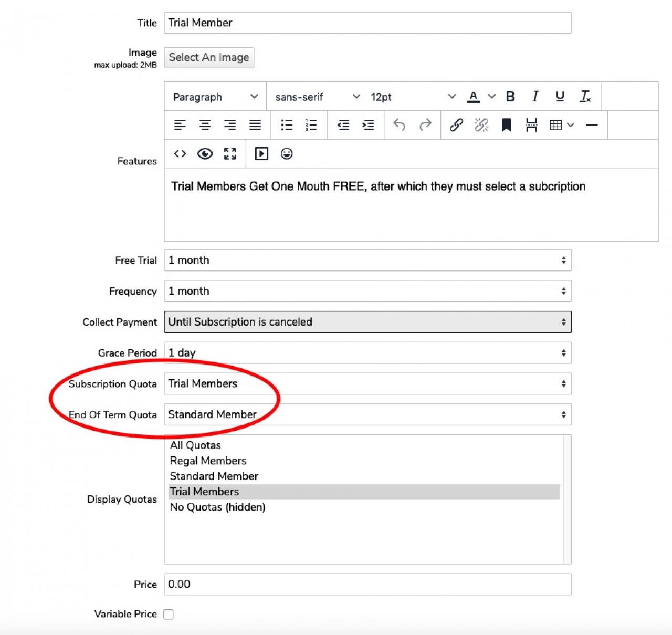
Task: Open the Free Trial dropdown
Action: pos(367,261)
